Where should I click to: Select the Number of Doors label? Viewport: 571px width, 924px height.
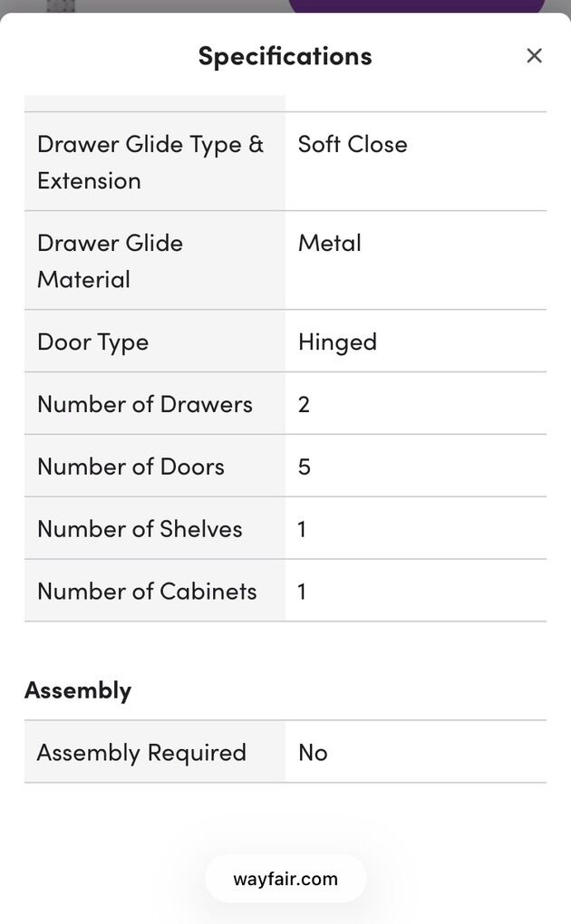(x=131, y=467)
